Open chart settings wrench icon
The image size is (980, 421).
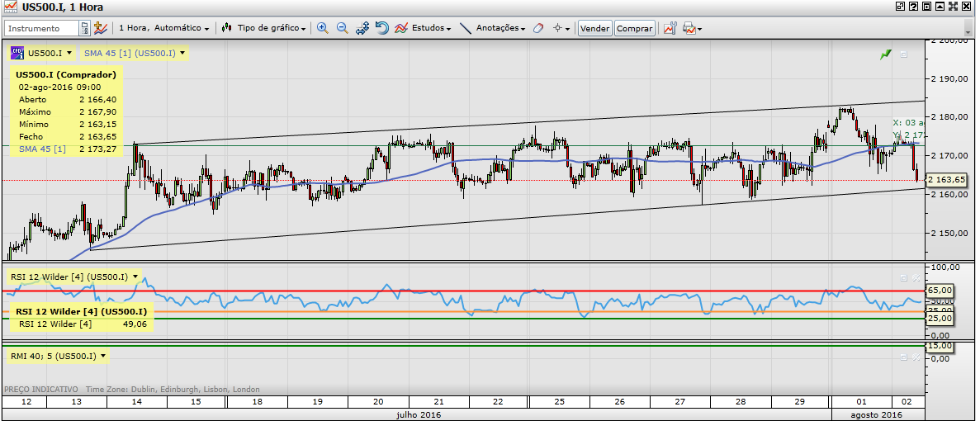tap(670, 28)
